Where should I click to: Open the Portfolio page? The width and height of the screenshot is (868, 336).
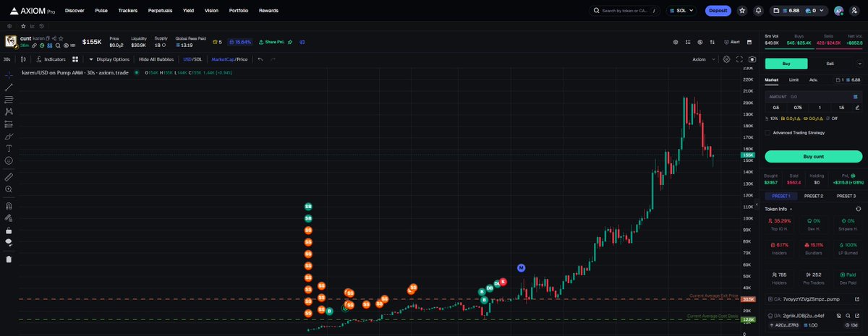pyautogui.click(x=239, y=11)
